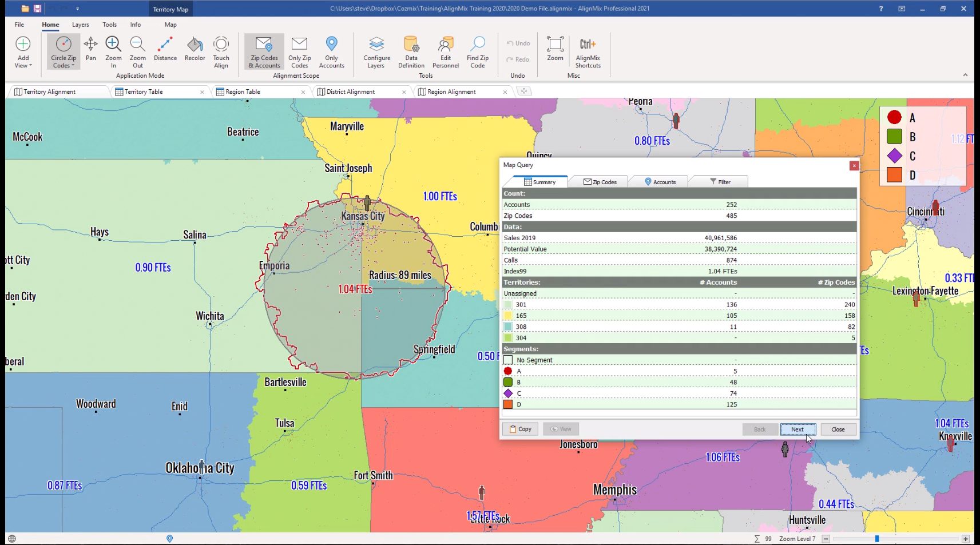Image resolution: width=980 pixels, height=545 pixels.
Task: Click the territory 165 yellow color swatch
Action: coord(508,316)
